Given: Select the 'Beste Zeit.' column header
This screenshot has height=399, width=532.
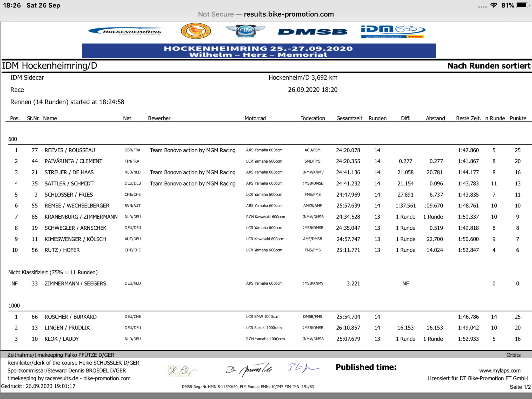Looking at the screenshot, I should click(468, 118).
